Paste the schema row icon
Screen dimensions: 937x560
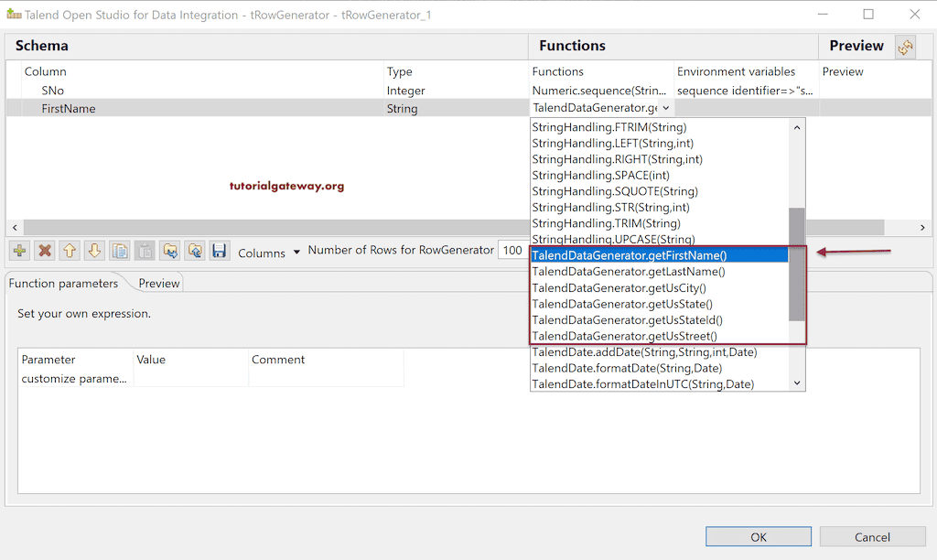(145, 251)
